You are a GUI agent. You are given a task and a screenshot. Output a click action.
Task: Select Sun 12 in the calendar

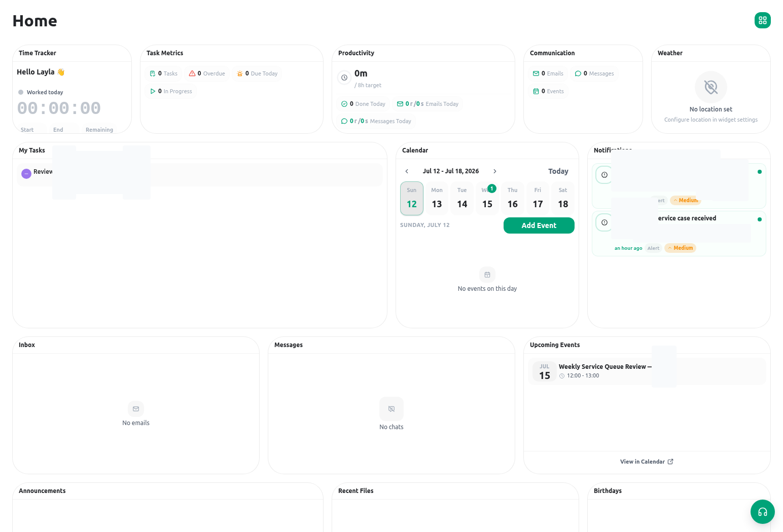pos(412,198)
